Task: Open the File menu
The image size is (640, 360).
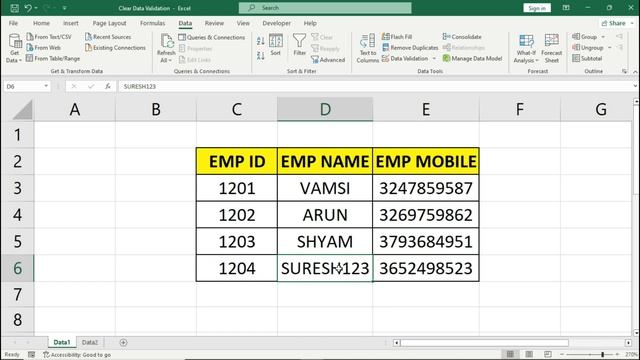Action: tap(13, 23)
